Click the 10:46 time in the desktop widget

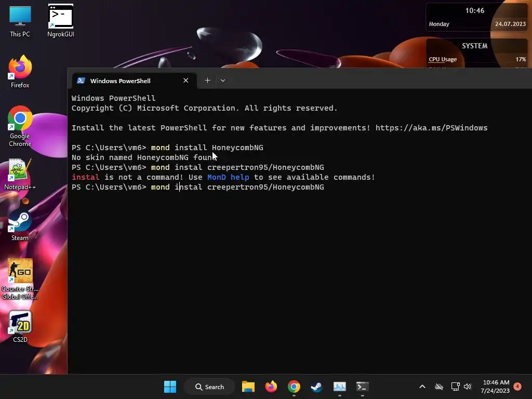pos(475,10)
